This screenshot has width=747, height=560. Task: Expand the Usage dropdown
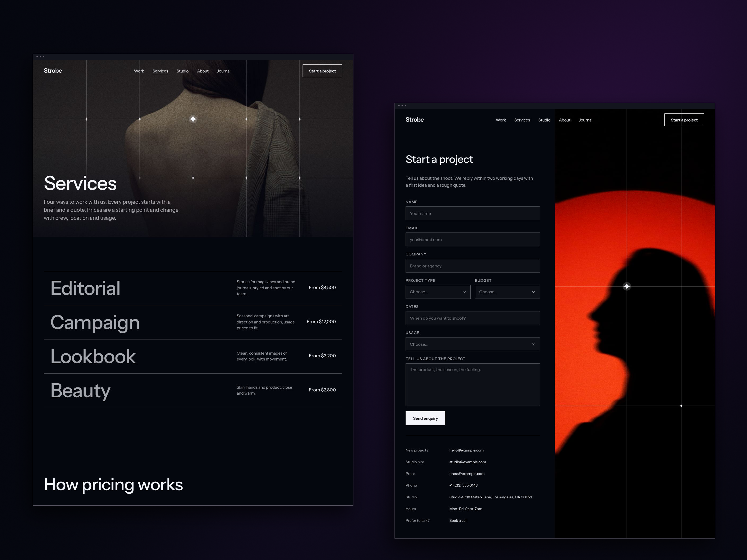coord(472,344)
